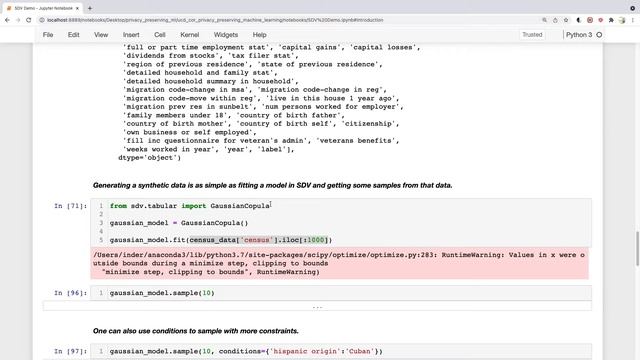Expand the collapsed output dots under cell 96
Viewport: 640px width, 360px height.
[x=317, y=307]
